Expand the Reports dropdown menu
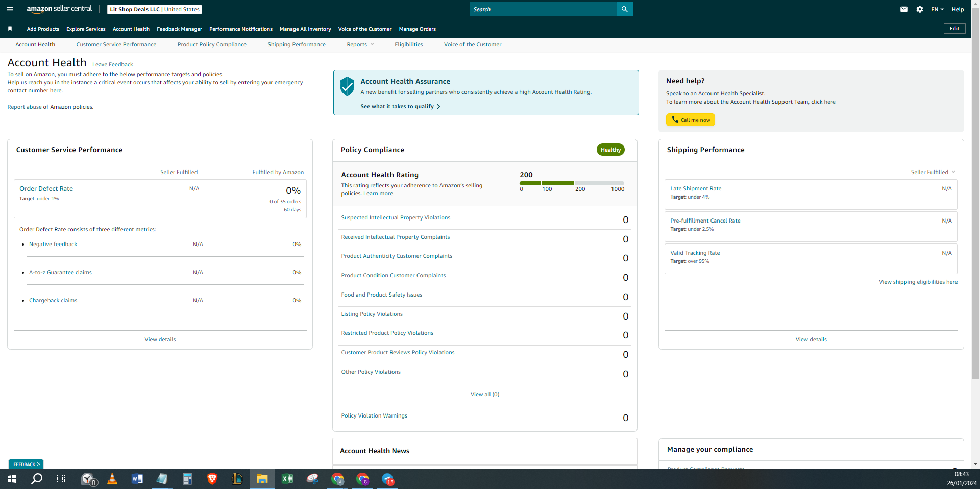 (x=360, y=44)
